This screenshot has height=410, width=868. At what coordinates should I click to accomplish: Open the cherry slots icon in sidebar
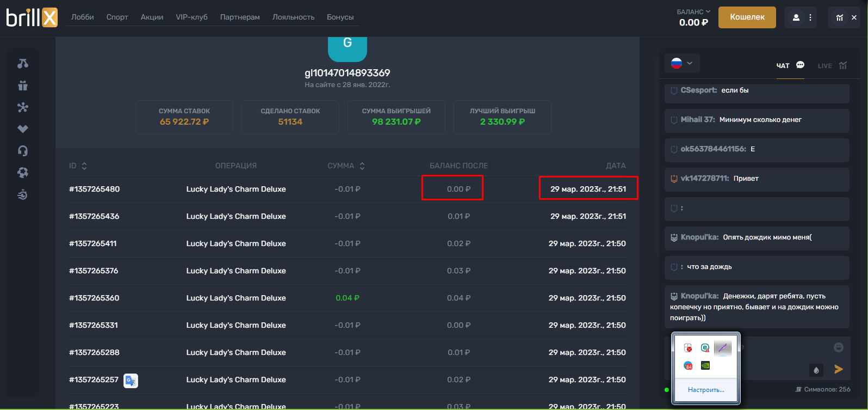tap(22, 64)
